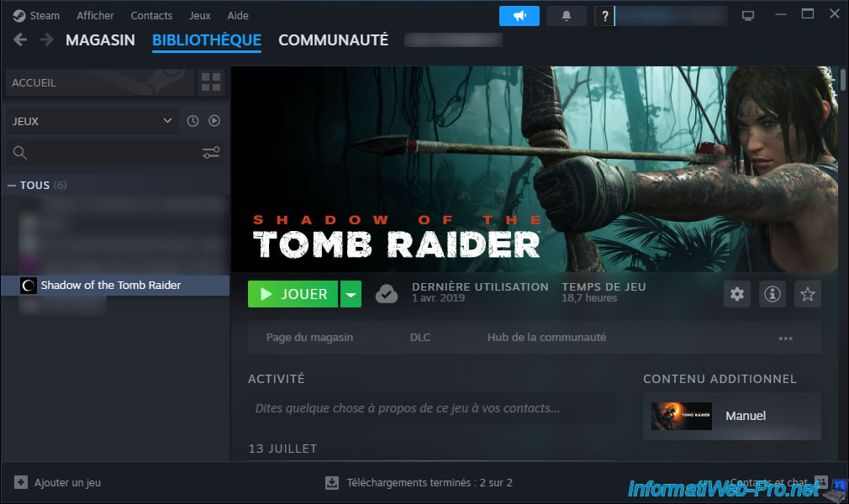
Task: Open the Manuel additional content item
Action: pyautogui.click(x=731, y=416)
